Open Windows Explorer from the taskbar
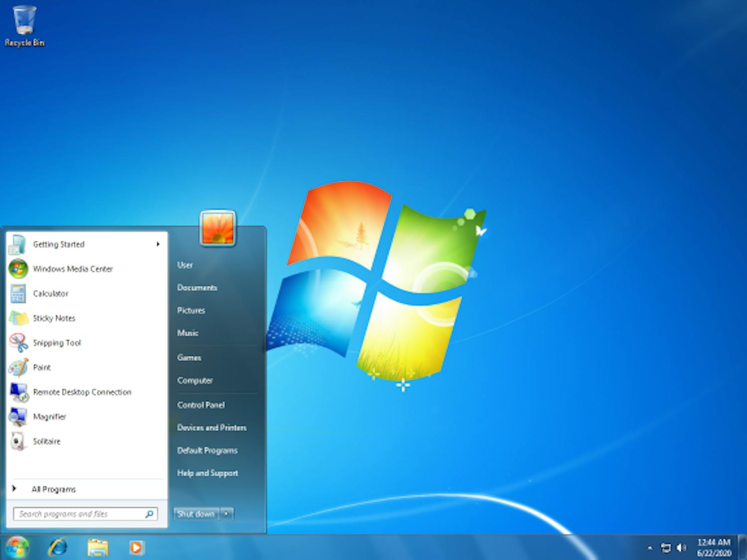The image size is (747, 560). 97,547
